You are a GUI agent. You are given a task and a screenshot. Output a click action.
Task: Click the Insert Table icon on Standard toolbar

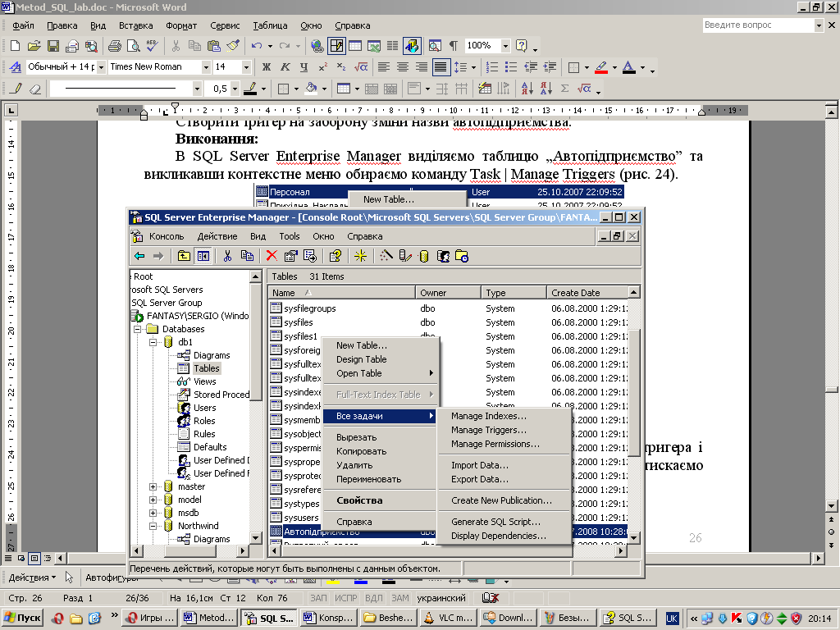coord(355,46)
